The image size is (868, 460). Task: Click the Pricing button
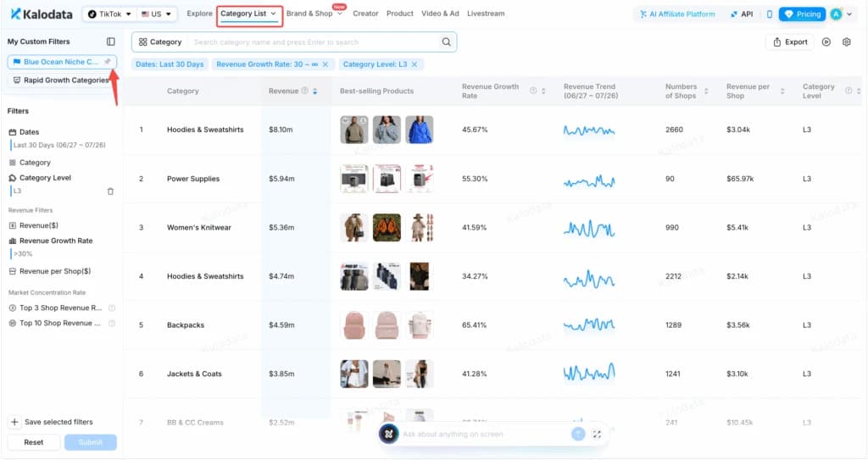802,14
